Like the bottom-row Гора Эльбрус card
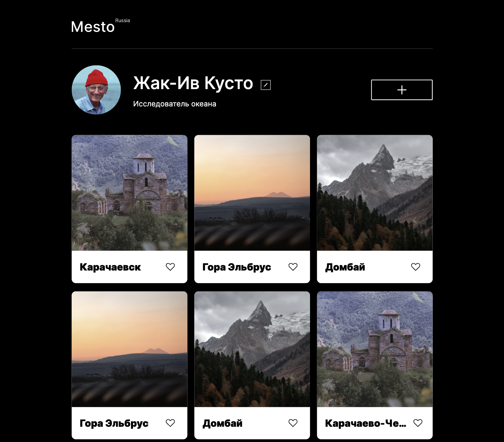The image size is (504, 442). point(170,423)
